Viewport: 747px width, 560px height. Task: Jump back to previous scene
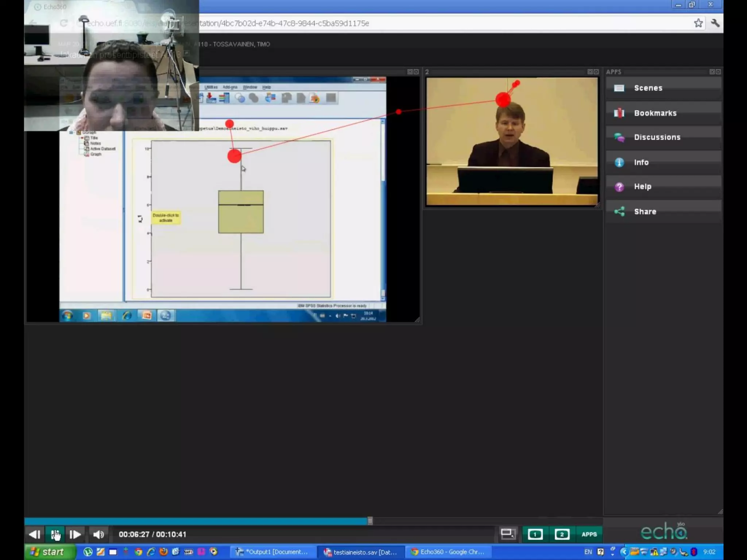tap(35, 534)
